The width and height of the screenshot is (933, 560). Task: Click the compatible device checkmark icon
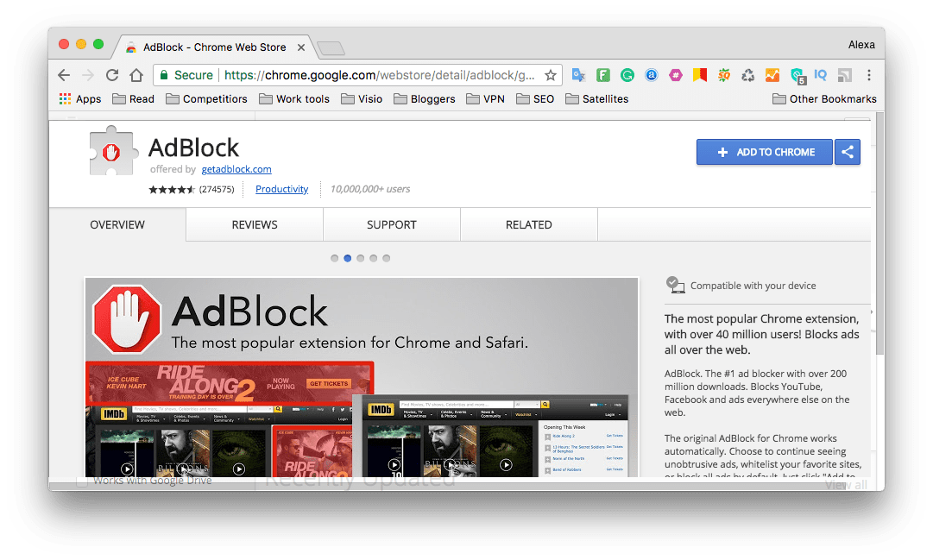[x=675, y=285]
